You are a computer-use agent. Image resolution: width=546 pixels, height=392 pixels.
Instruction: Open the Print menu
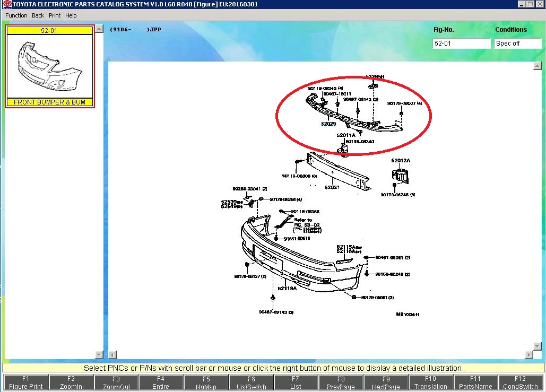click(54, 15)
